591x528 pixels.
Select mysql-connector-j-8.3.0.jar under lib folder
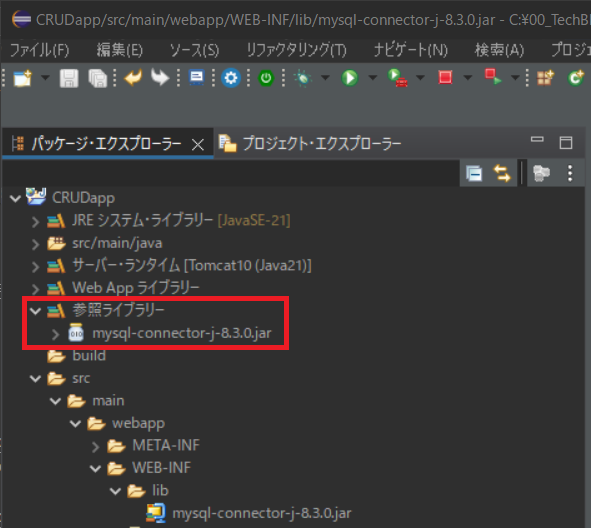click(x=262, y=513)
